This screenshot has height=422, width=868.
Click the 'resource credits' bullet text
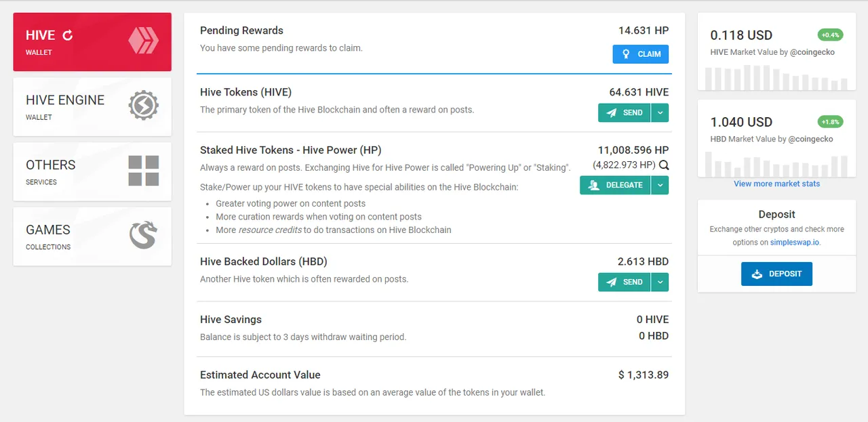click(271, 230)
